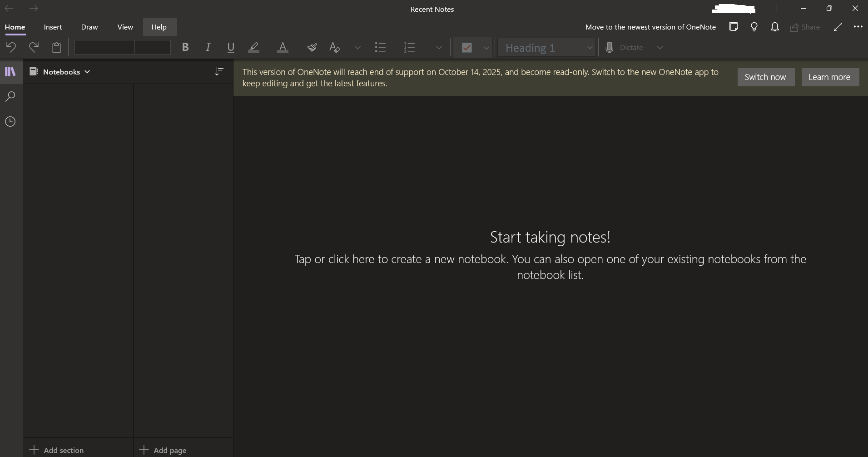Click the Share button
868x457 pixels.
coord(805,27)
